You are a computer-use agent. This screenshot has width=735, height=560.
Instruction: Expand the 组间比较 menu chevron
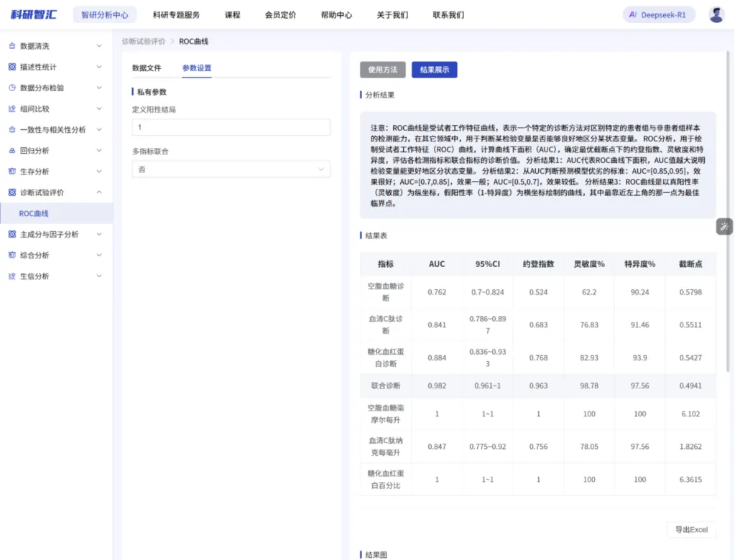click(99, 108)
